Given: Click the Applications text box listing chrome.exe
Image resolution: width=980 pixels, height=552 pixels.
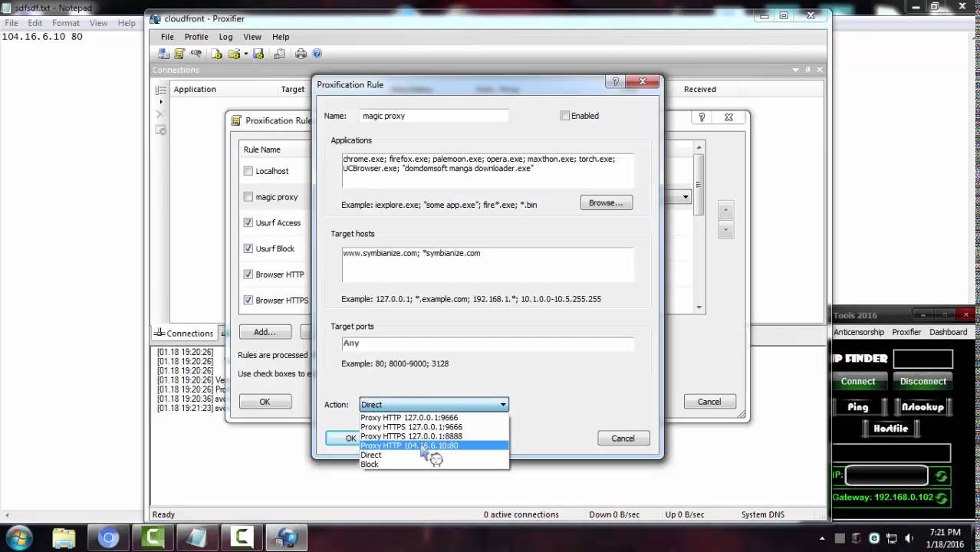Looking at the screenshot, I should coord(488,170).
